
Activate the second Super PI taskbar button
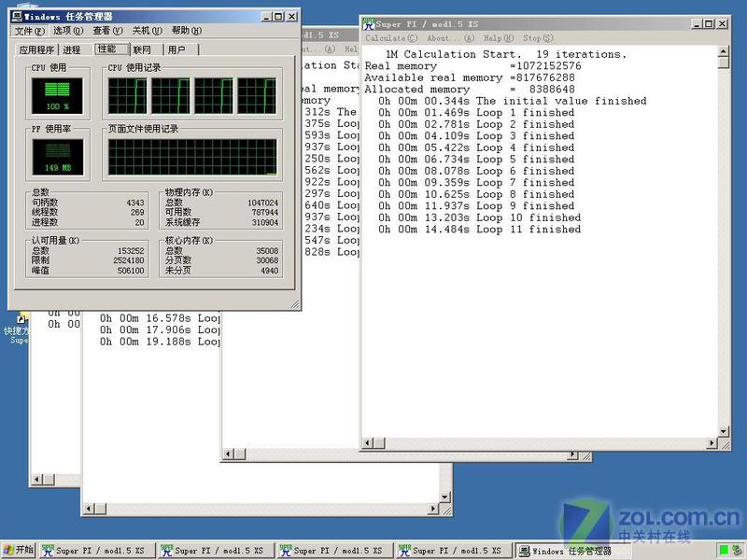click(216, 551)
